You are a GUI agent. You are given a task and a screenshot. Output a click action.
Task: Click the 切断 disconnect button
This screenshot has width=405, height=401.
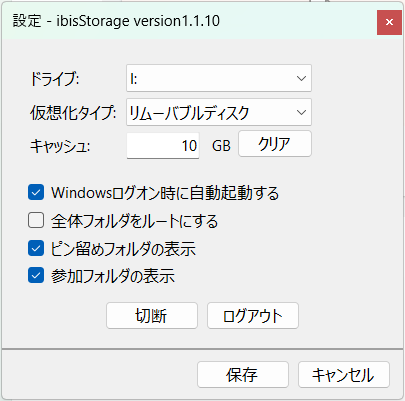click(x=152, y=316)
